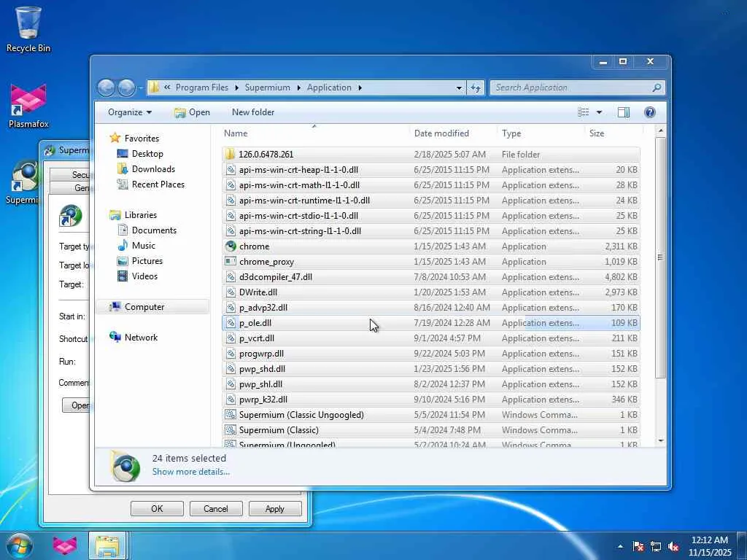Switch to Windows Explorer taskbar button
The height and width of the screenshot is (560, 747).
point(107,545)
